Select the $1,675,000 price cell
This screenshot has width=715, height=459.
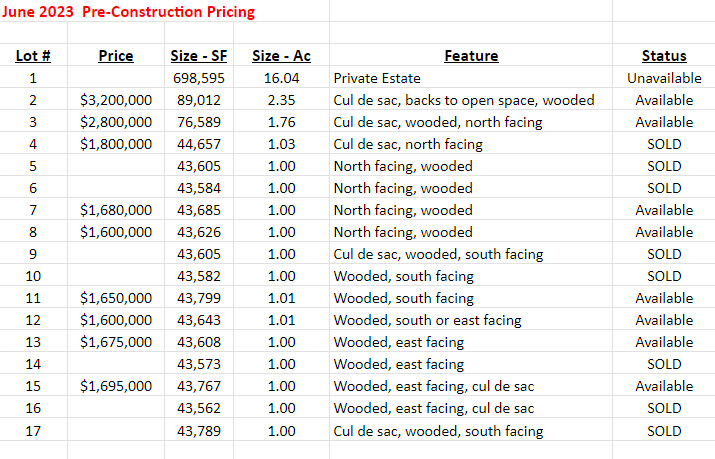pos(116,342)
